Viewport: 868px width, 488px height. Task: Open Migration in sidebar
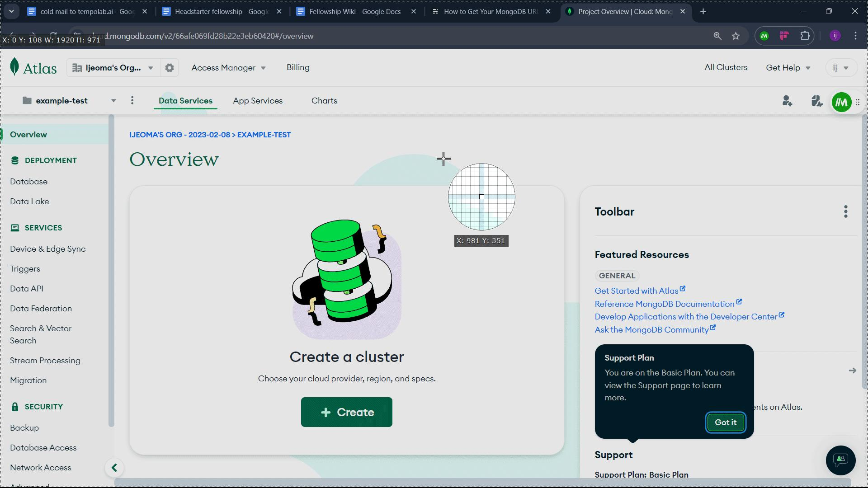[28, 380]
